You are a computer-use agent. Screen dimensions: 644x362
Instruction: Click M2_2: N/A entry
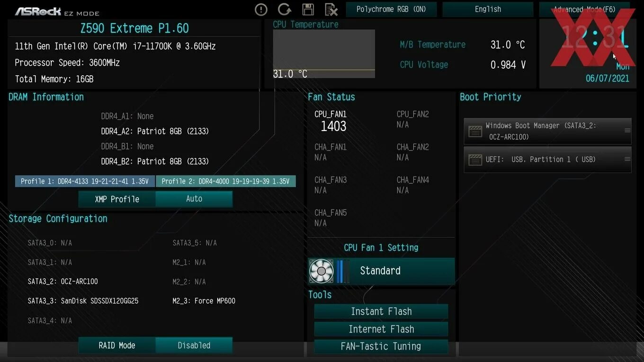point(189,282)
